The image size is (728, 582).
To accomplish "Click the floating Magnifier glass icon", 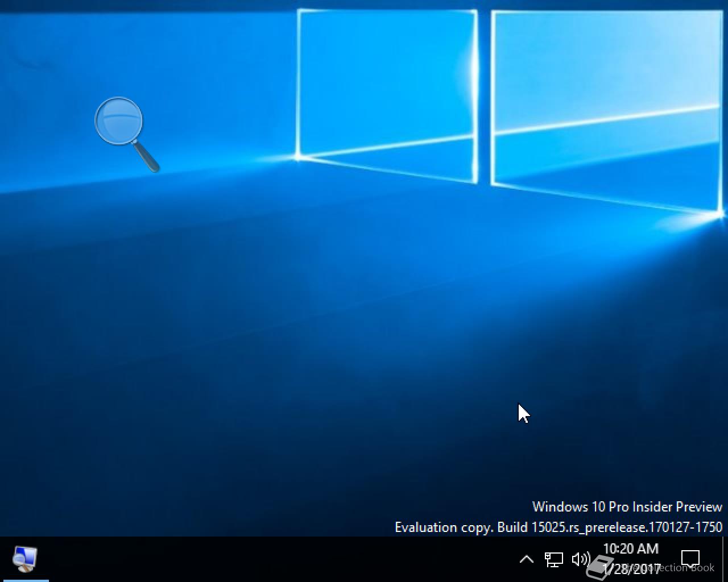I will coord(126,134).
